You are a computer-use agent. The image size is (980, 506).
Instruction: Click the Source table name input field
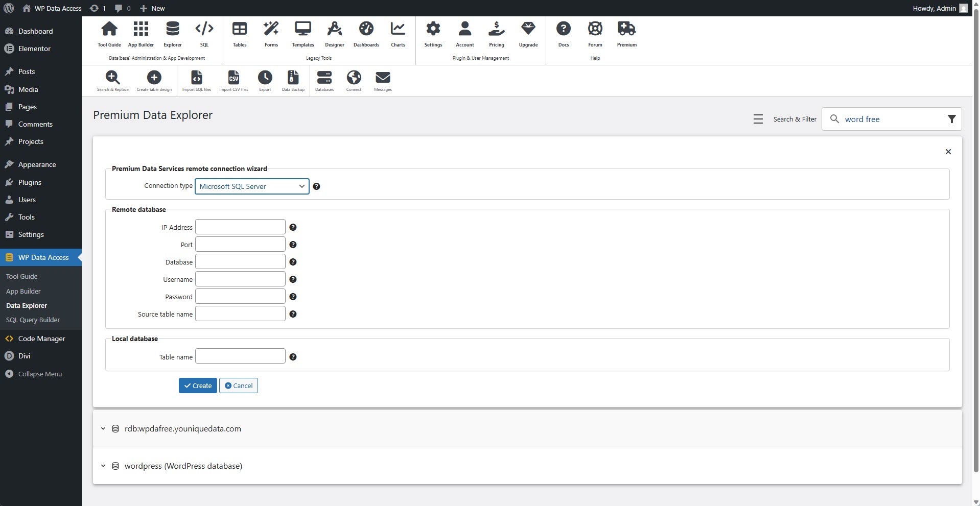(240, 314)
